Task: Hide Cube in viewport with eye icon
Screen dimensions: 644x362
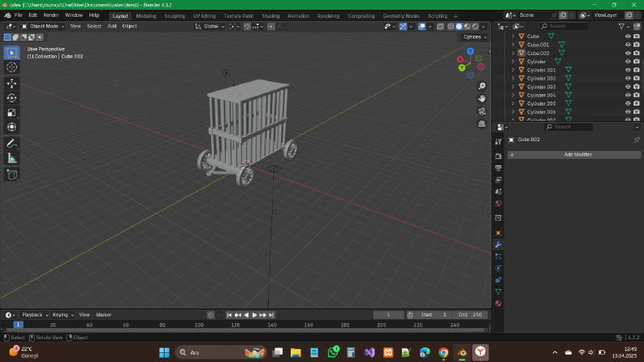Action: point(628,36)
